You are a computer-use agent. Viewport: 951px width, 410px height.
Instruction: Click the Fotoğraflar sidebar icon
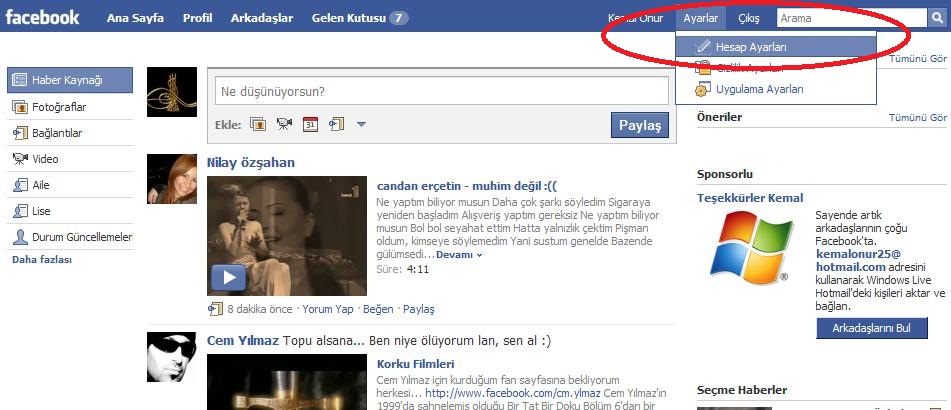pos(19,107)
